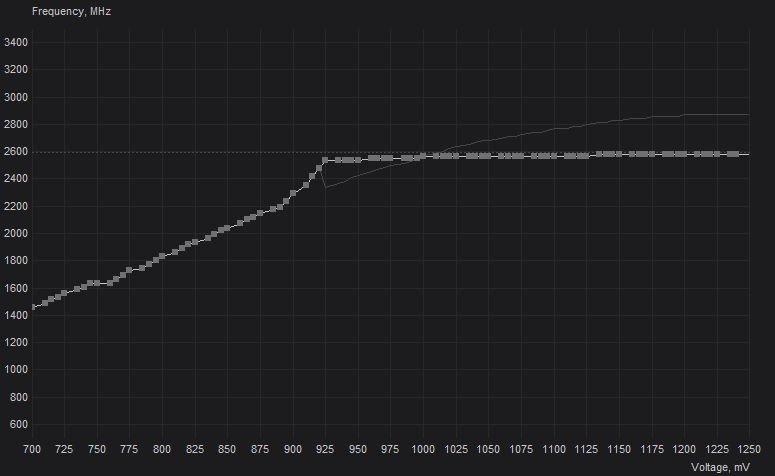775x476 pixels.
Task: Select the curve point at 825 mV
Action: point(195,242)
